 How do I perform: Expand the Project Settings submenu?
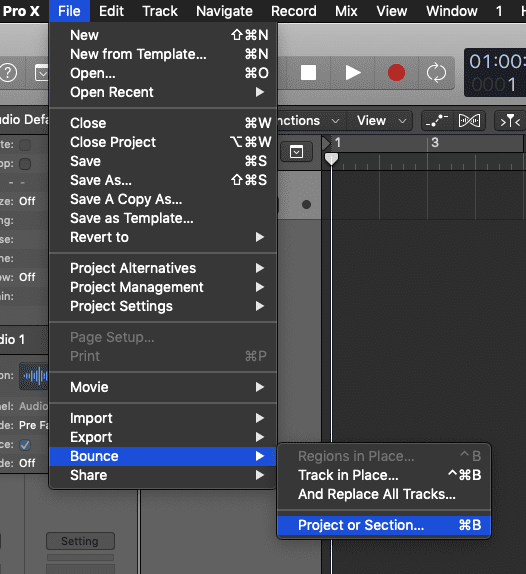pos(163,306)
